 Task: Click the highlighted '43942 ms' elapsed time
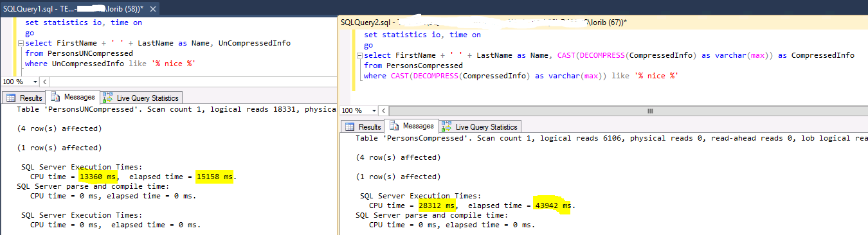pos(553,205)
